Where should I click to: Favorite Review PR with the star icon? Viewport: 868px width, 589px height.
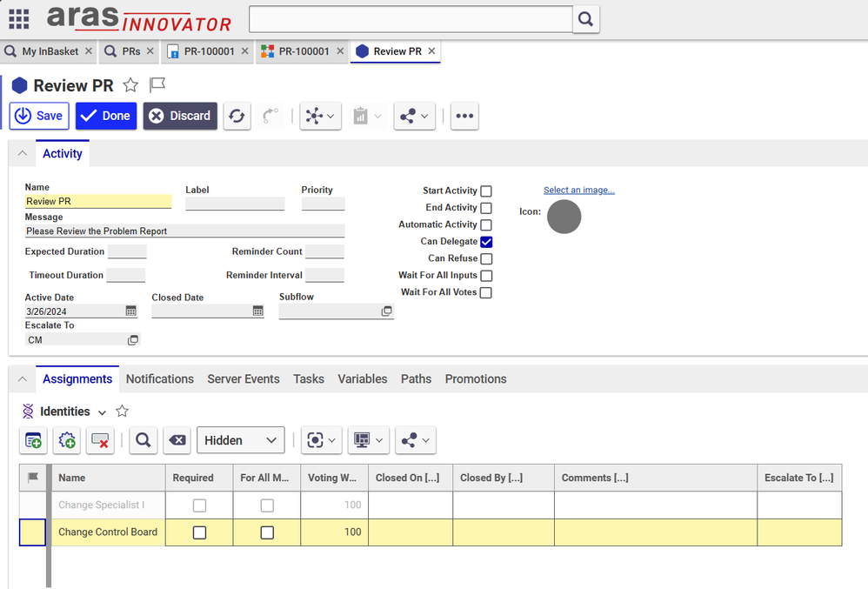(130, 85)
